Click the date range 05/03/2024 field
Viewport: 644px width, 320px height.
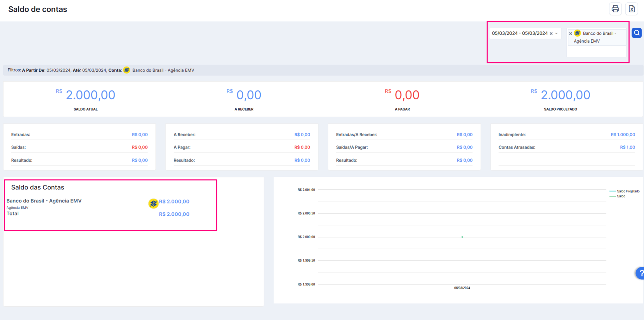(520, 33)
